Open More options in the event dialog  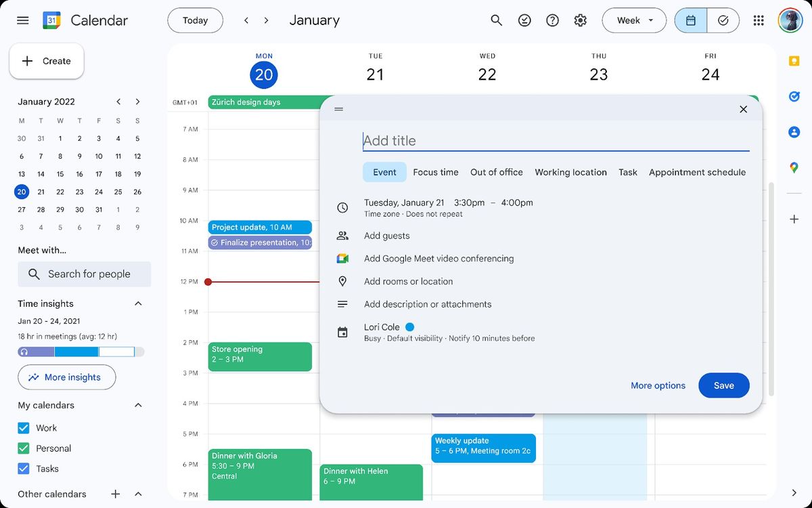pos(658,385)
